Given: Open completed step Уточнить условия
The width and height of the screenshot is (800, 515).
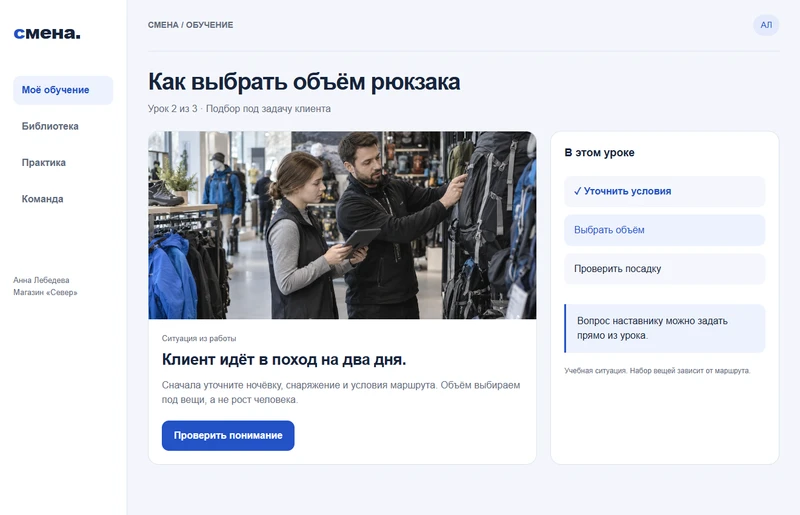Looking at the screenshot, I should (x=664, y=191).
